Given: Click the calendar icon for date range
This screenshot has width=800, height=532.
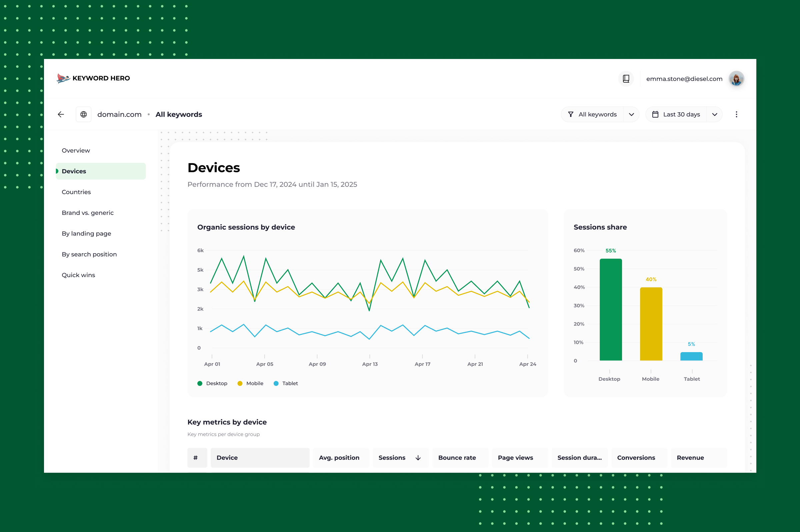Looking at the screenshot, I should pos(655,114).
